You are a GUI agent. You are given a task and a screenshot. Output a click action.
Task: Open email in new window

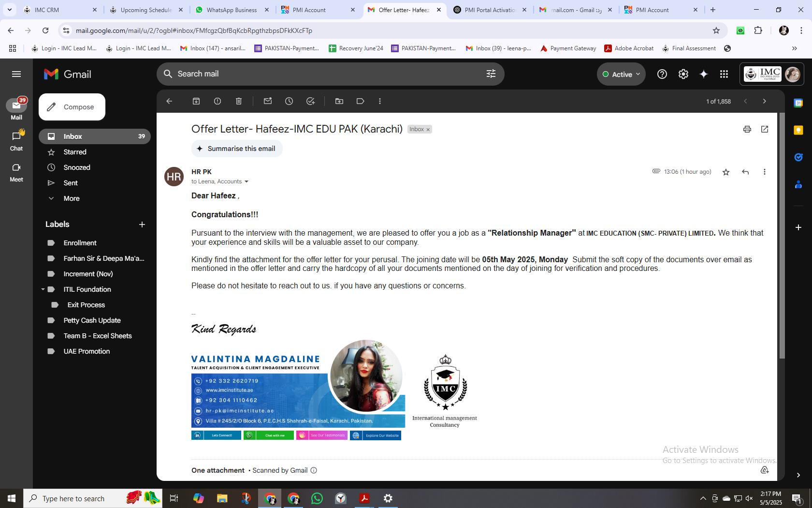765,129
